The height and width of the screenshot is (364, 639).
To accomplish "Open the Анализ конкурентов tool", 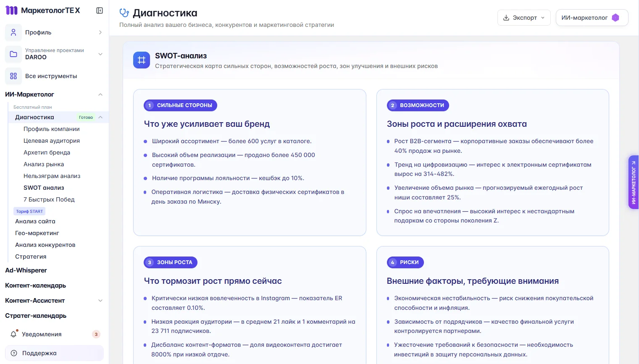I will pyautogui.click(x=45, y=245).
